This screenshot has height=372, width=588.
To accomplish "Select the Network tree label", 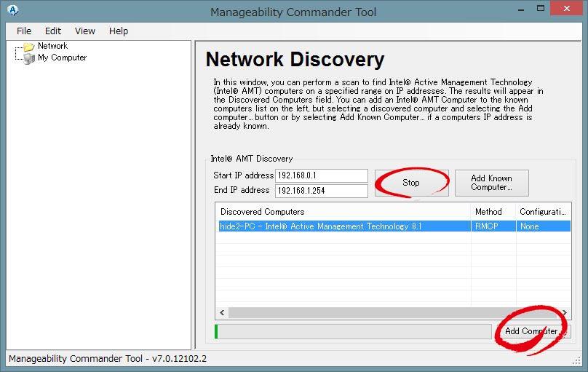I will point(53,46).
